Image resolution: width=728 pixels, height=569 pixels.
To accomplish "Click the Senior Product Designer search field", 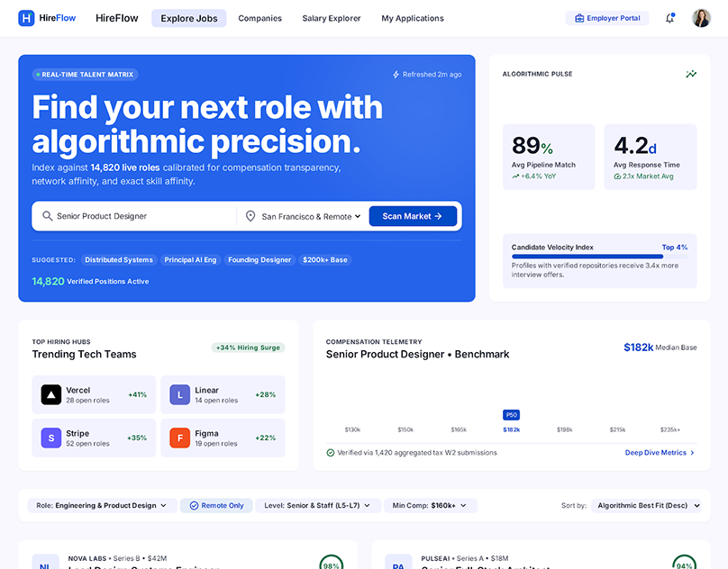I will (x=140, y=216).
